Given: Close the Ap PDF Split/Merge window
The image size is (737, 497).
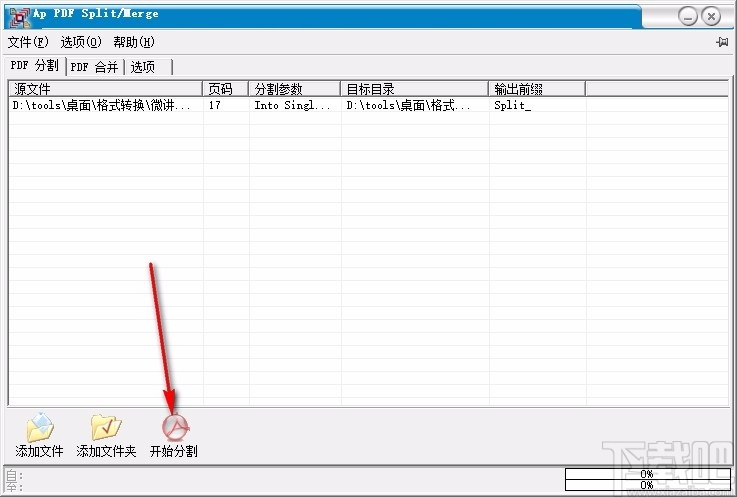Looking at the screenshot, I should (x=711, y=17).
